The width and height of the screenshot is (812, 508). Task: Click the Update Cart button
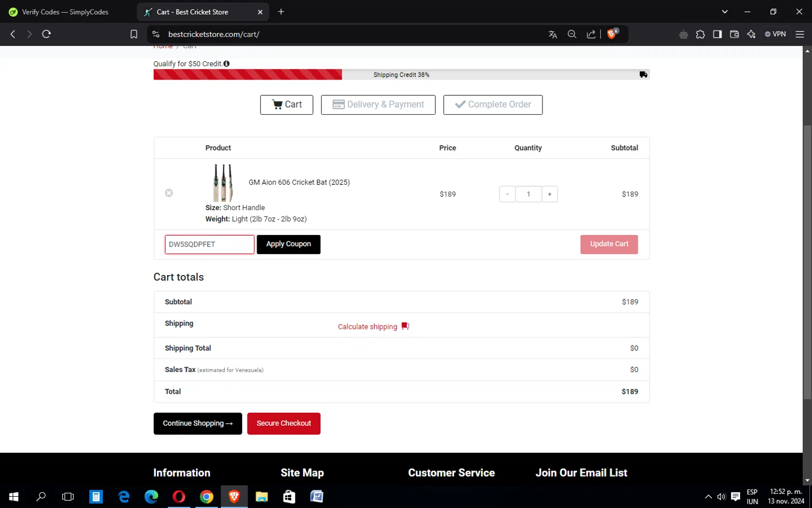tap(609, 244)
